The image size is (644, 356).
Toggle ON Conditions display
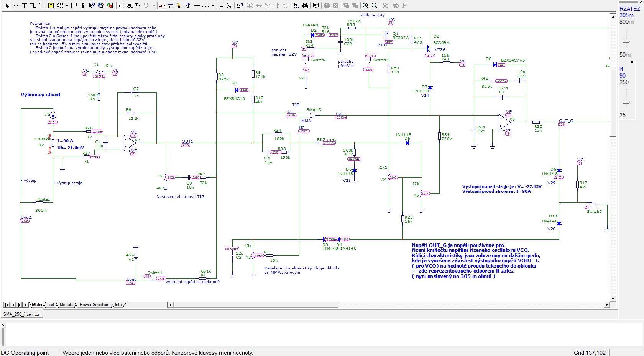click(187, 6)
